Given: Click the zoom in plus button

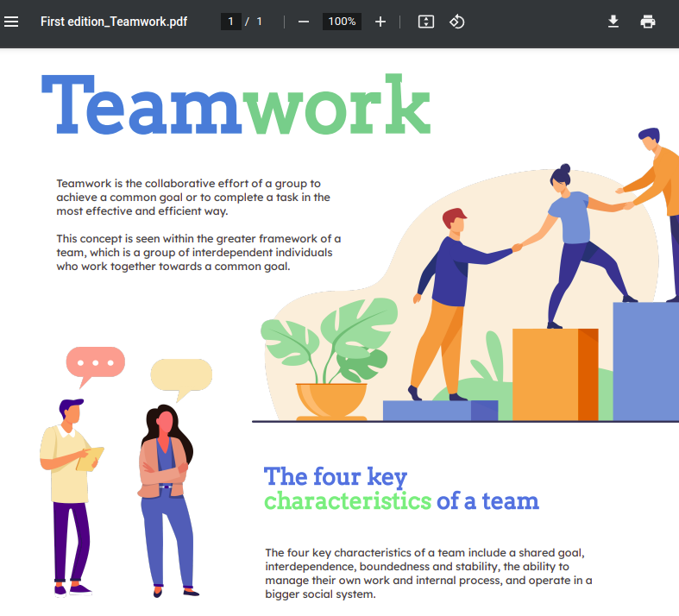Looking at the screenshot, I should (380, 22).
